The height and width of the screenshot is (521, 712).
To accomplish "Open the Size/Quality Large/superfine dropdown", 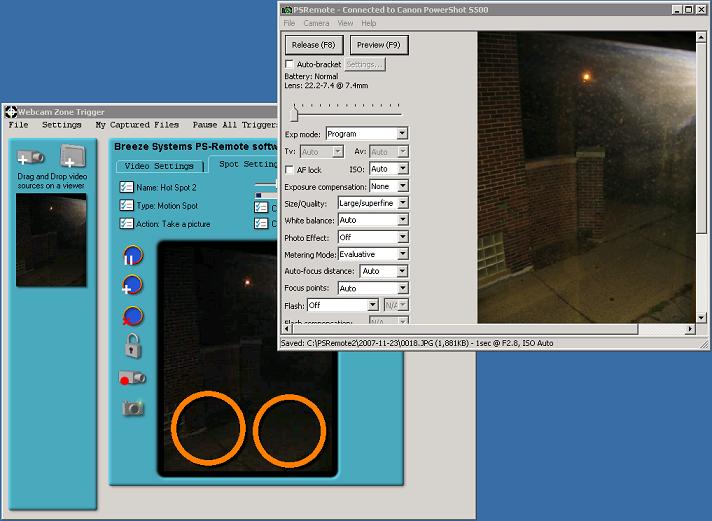I will [373, 203].
